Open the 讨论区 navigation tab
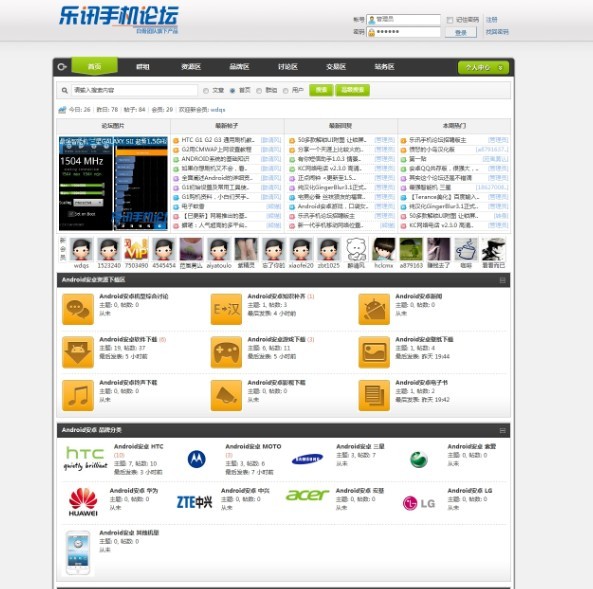The image size is (593, 589). pyautogui.click(x=288, y=67)
